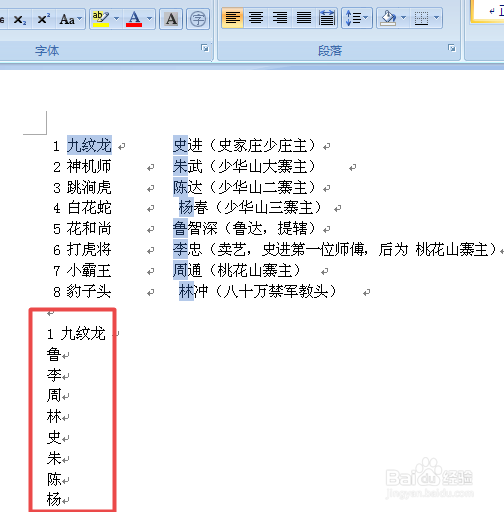Apply subscript formatting
Screen dimensions: 504x512
pos(20,19)
